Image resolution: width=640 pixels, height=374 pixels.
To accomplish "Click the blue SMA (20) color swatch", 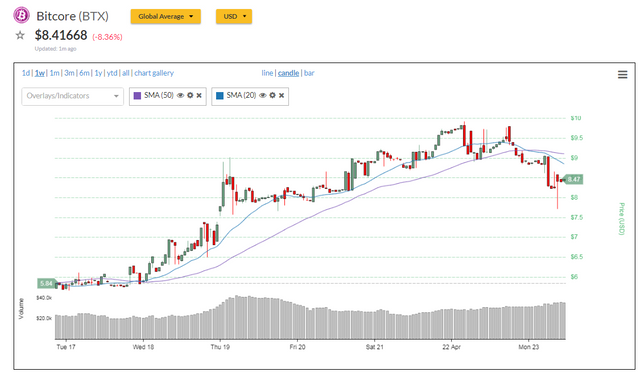I will pyautogui.click(x=220, y=96).
